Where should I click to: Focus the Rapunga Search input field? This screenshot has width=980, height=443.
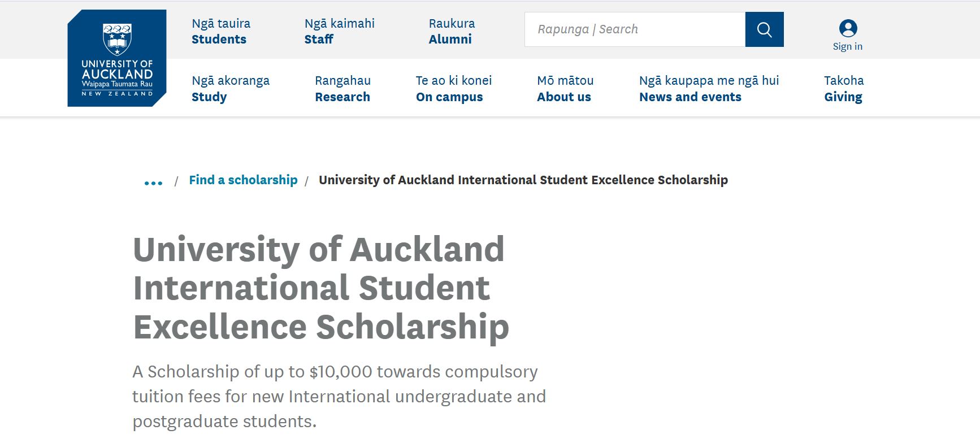coord(635,29)
